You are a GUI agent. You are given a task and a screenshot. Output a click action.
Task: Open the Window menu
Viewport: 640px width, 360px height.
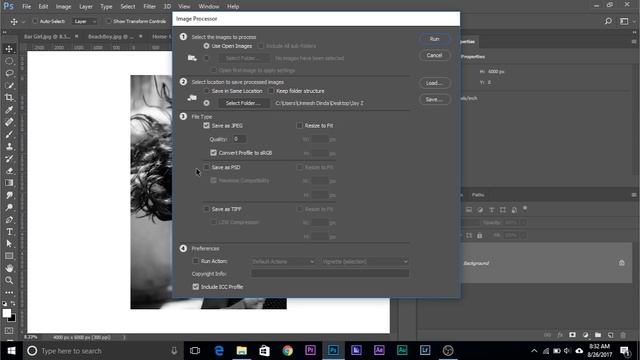click(x=209, y=6)
